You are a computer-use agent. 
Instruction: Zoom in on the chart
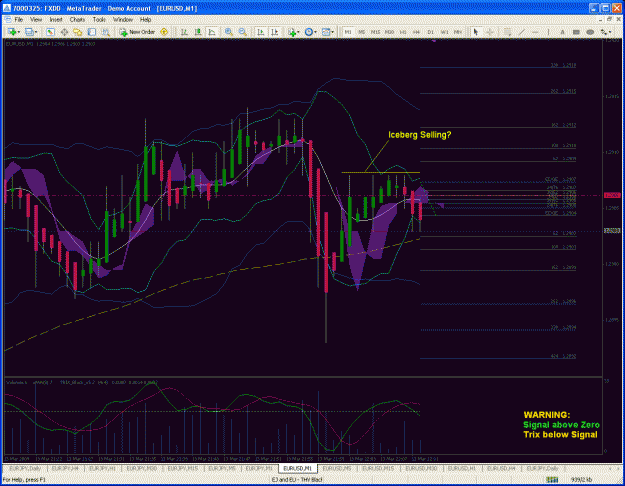click(229, 32)
